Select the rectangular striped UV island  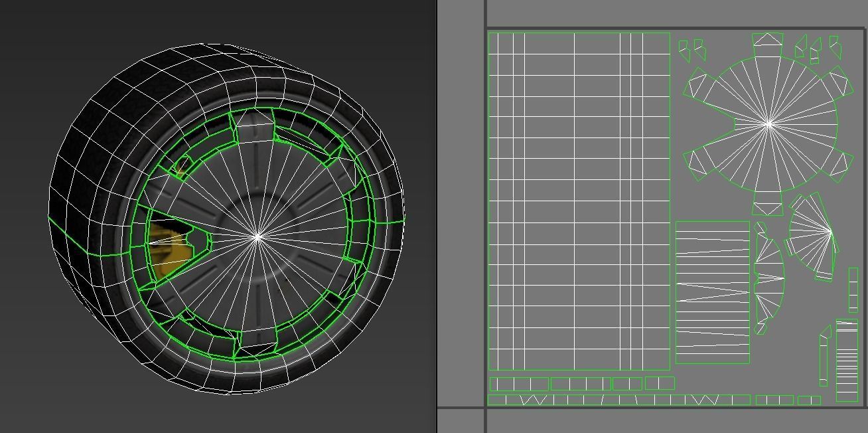pos(713,292)
